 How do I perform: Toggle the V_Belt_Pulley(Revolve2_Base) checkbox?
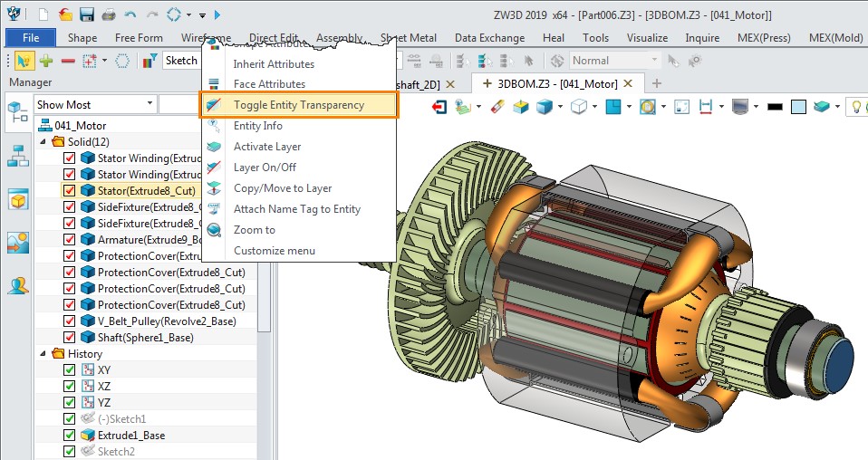69,321
